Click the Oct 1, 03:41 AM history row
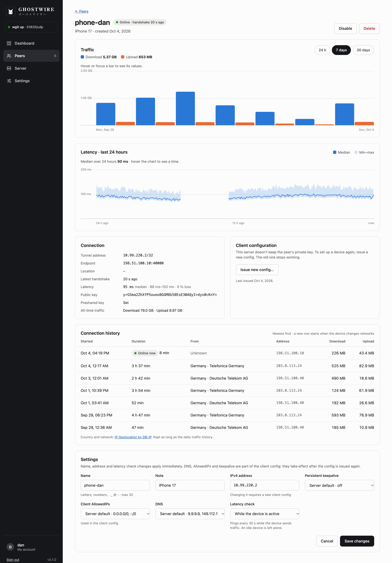Image resolution: width=392 pixels, height=563 pixels. tap(227, 403)
